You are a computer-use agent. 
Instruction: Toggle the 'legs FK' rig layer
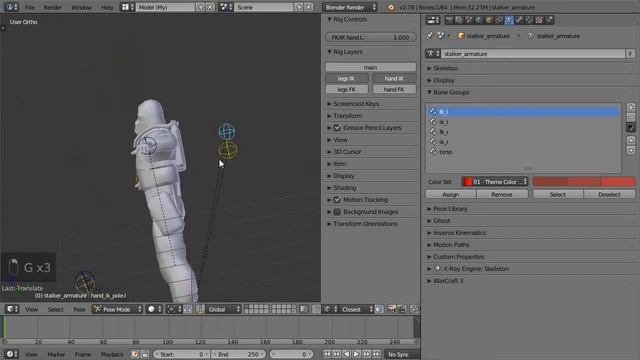click(x=347, y=89)
